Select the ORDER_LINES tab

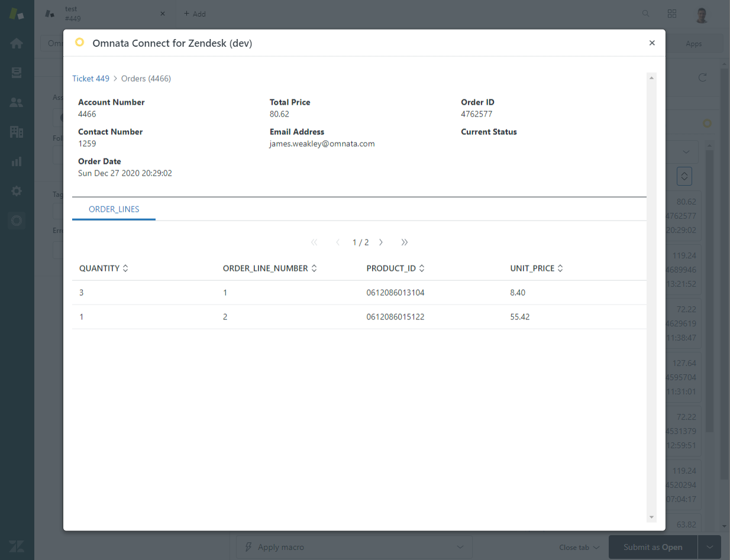click(114, 209)
